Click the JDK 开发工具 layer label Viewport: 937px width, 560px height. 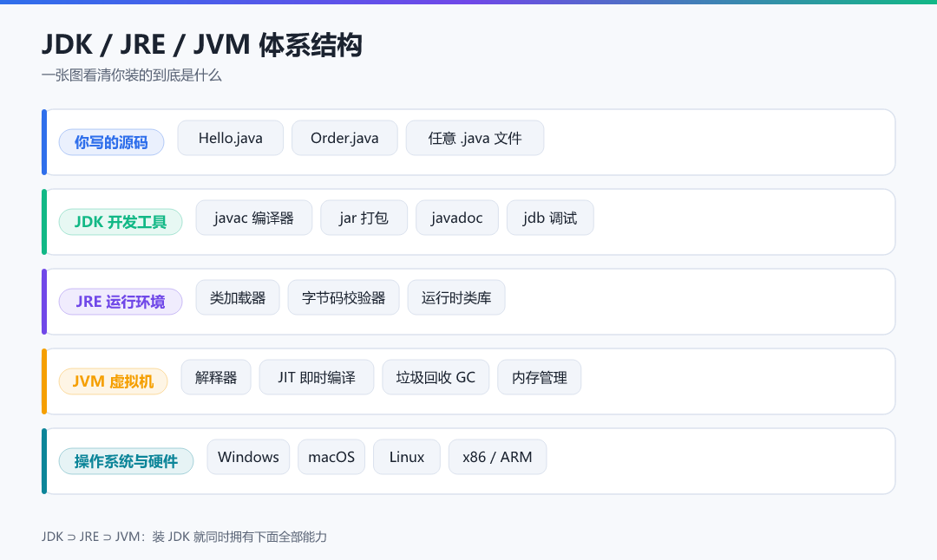(120, 222)
